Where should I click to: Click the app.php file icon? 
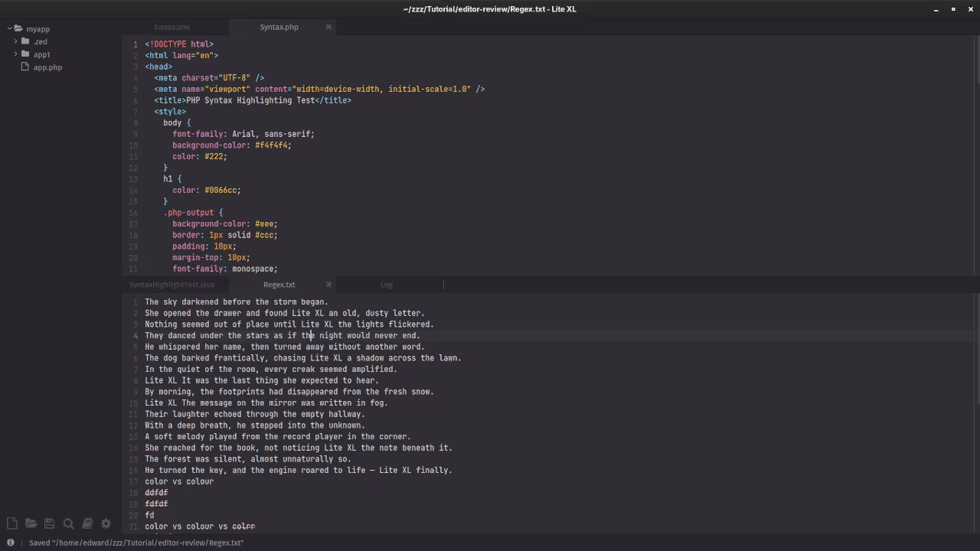tap(25, 67)
